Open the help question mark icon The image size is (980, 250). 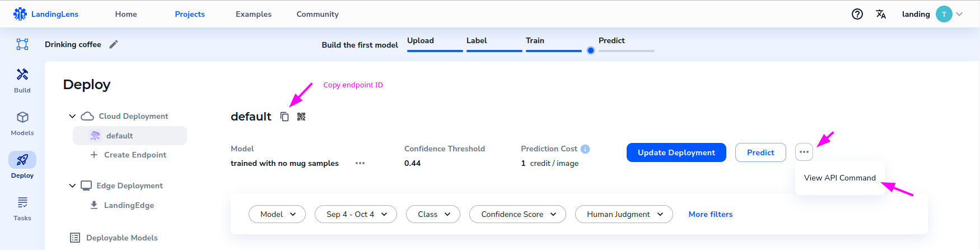(857, 14)
